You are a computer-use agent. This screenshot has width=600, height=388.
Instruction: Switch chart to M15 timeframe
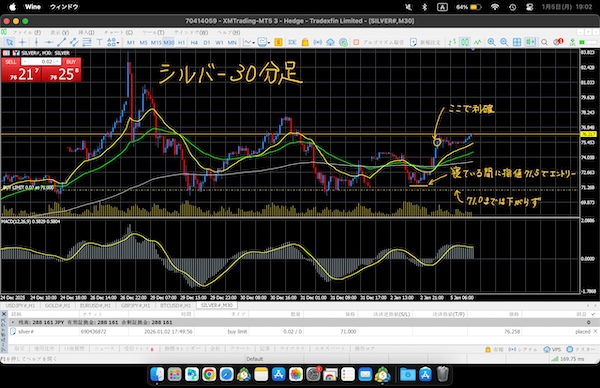click(156, 42)
